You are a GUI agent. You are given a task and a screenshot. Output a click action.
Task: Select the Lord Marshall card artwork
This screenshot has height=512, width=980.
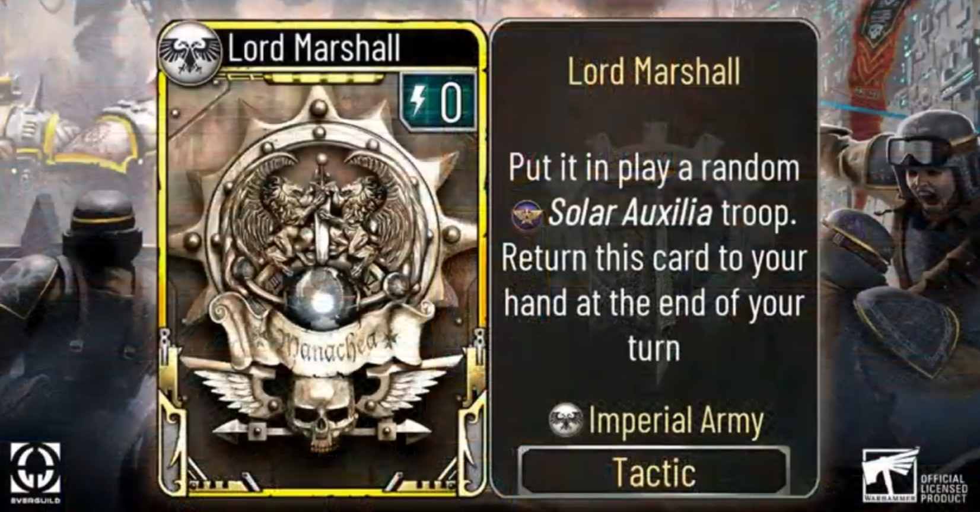tap(322, 279)
